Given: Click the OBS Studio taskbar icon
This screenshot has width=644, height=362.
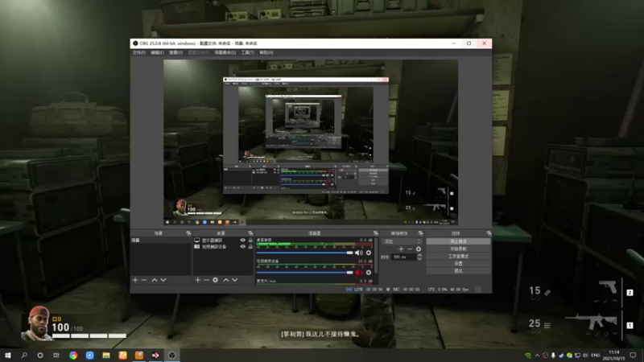Looking at the screenshot, I should 172,355.
